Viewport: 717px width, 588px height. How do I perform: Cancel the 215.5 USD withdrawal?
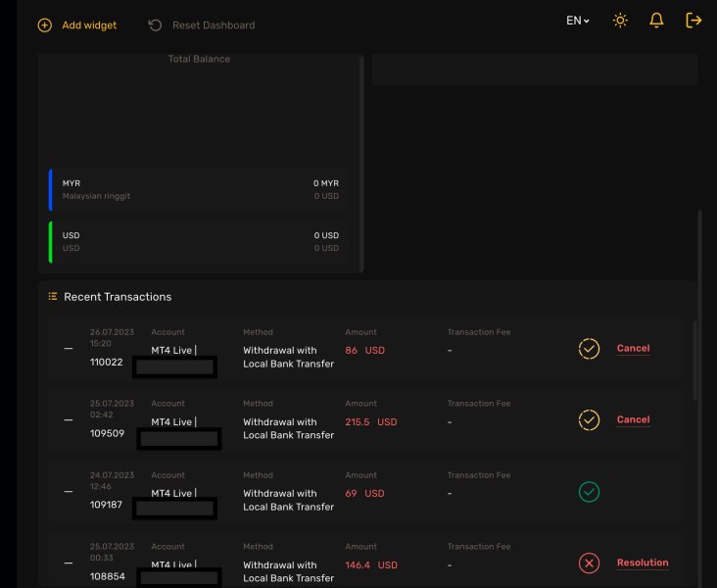tap(633, 419)
